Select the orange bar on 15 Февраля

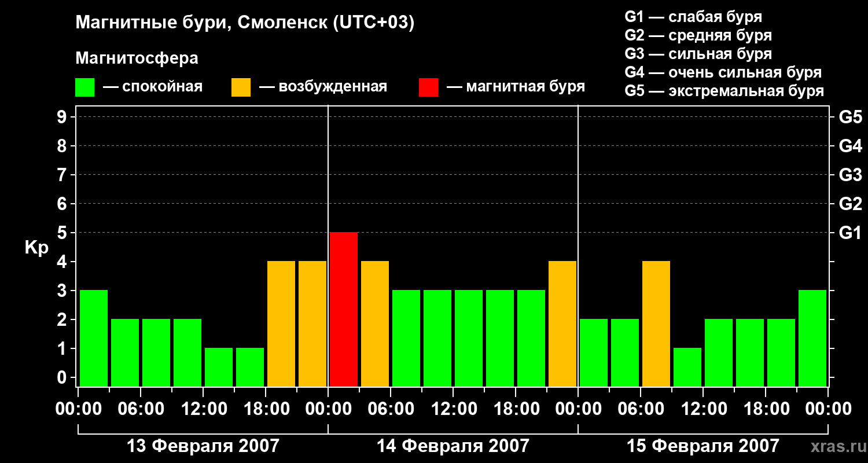coord(656,324)
